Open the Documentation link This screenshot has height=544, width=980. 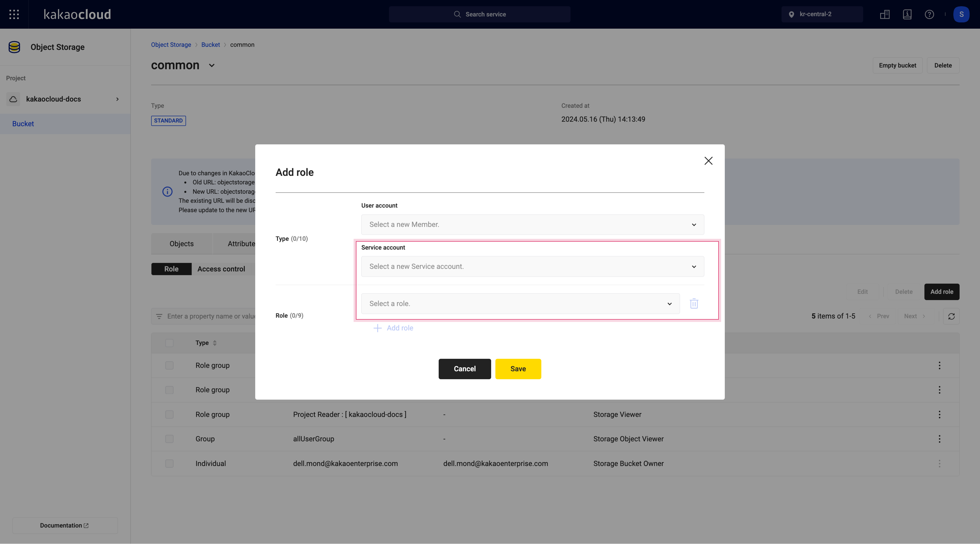pyautogui.click(x=65, y=526)
